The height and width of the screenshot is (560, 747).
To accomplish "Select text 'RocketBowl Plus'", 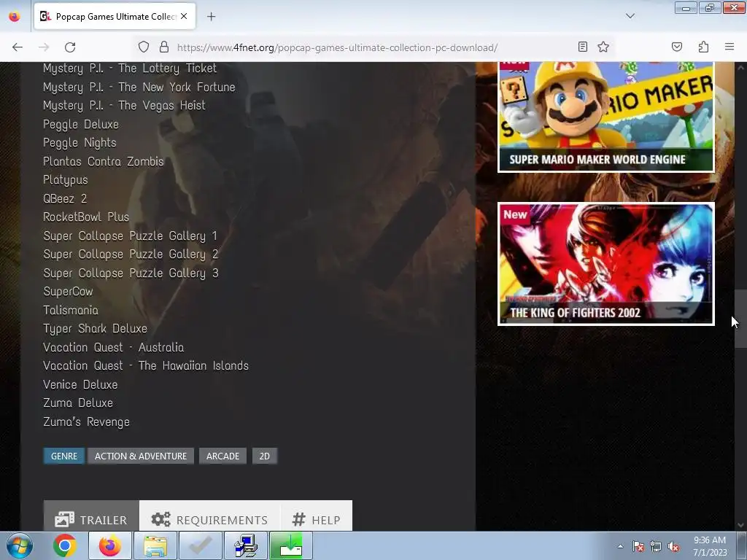I will [86, 217].
